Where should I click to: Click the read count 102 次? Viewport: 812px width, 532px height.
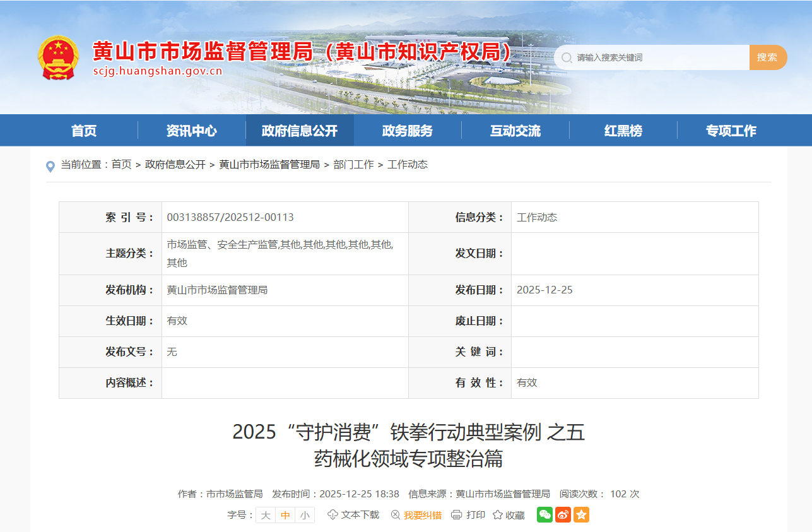[x=625, y=494]
